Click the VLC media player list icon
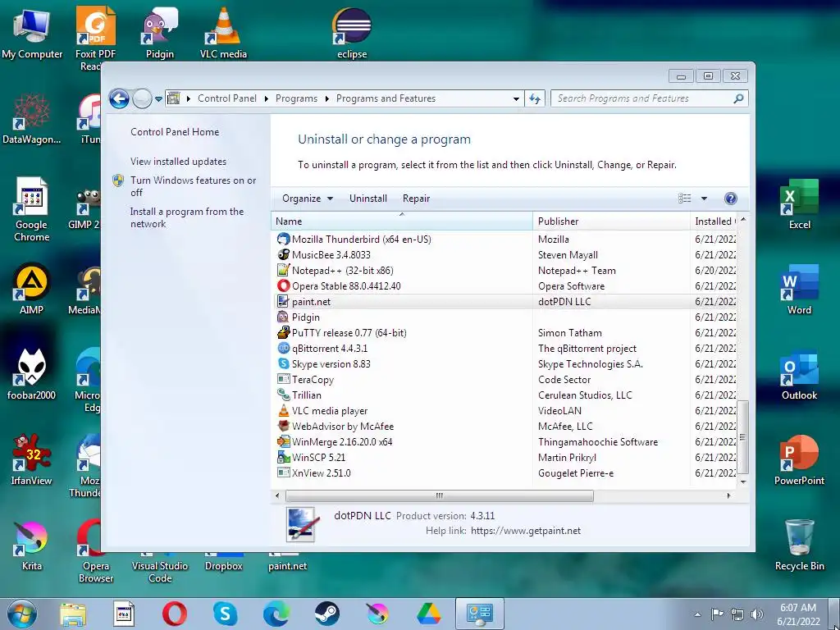Image resolution: width=840 pixels, height=630 pixels. pos(283,410)
